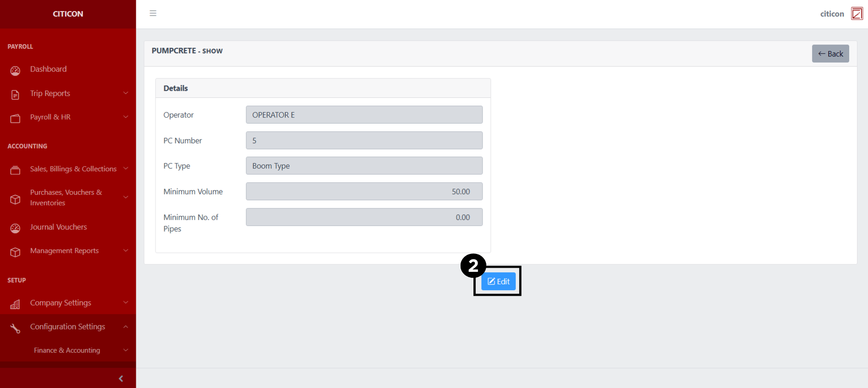Image resolution: width=868 pixels, height=388 pixels.
Task: Click the hamburger menu icon
Action: [x=153, y=13]
